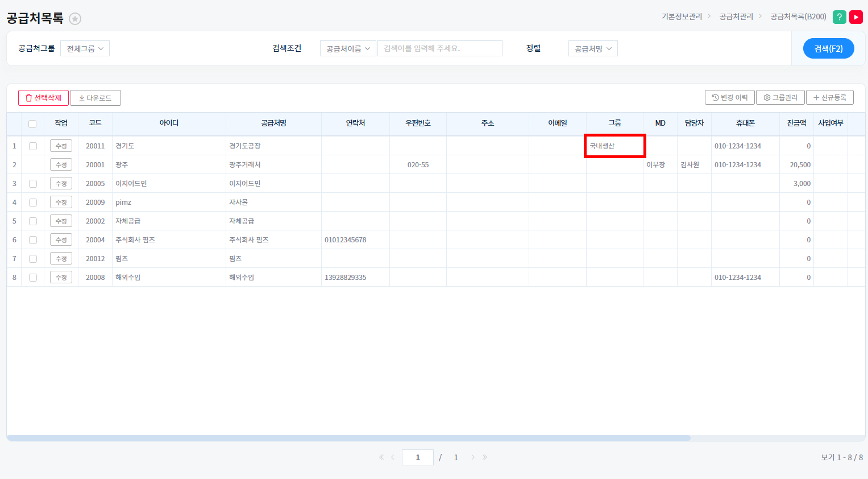Click the horizontal scrollbar under the table
Image resolution: width=868 pixels, height=479 pixels.
tap(348, 438)
